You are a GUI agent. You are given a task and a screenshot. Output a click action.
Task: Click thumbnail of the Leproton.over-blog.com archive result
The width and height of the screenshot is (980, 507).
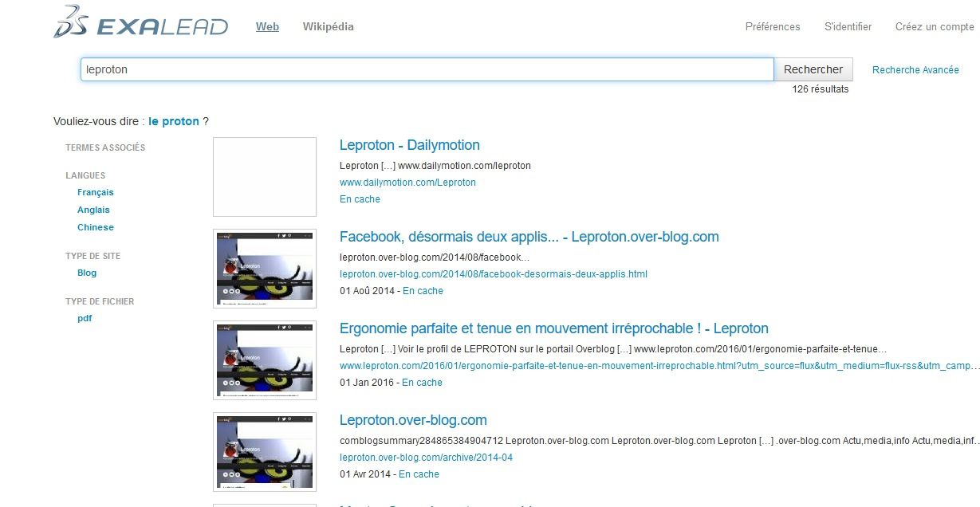click(265, 452)
